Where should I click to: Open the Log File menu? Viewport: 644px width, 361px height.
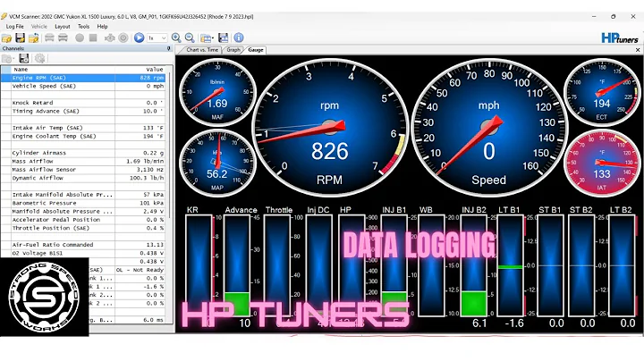coord(15,26)
